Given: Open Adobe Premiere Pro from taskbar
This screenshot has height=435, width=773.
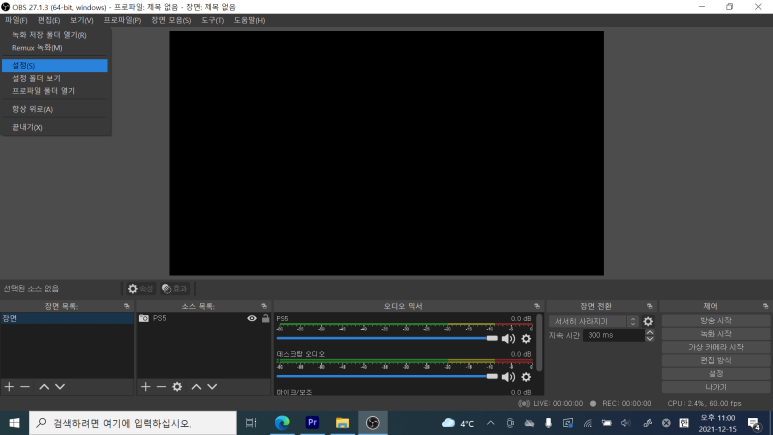Looking at the screenshot, I should (x=312, y=423).
